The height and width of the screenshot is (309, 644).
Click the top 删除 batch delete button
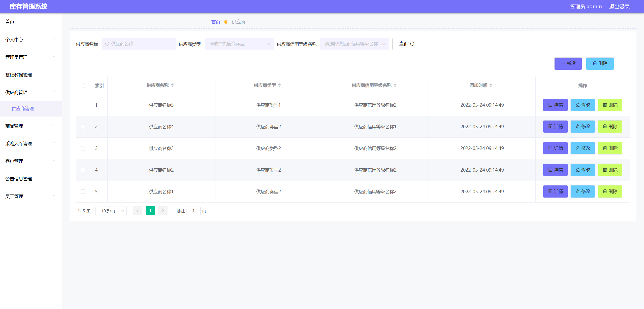coord(600,63)
